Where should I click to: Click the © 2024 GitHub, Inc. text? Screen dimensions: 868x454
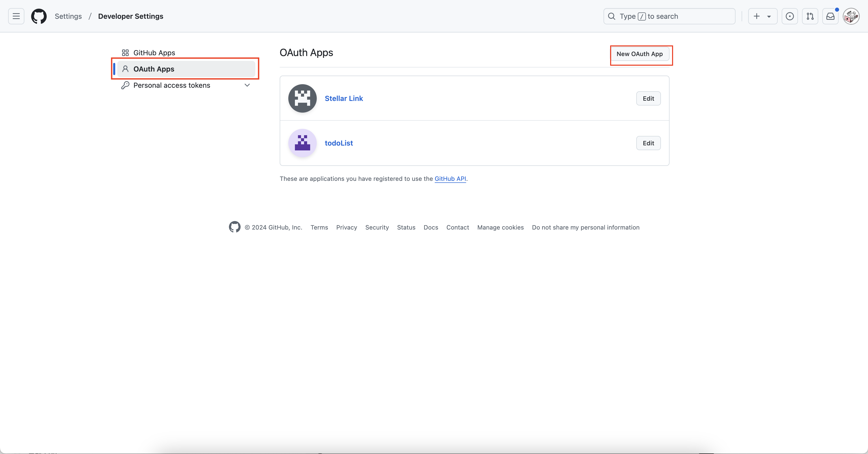(x=273, y=227)
